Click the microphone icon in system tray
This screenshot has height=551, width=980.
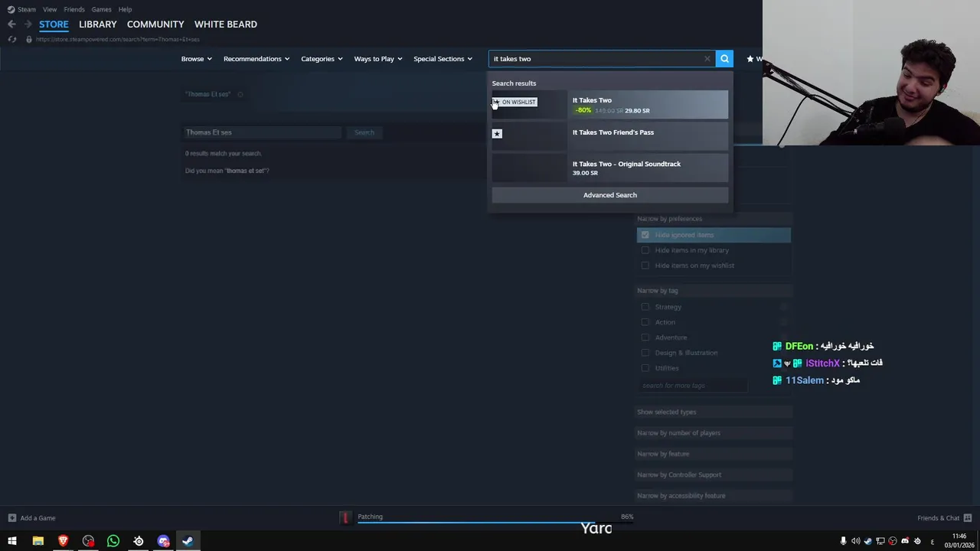[843, 541]
